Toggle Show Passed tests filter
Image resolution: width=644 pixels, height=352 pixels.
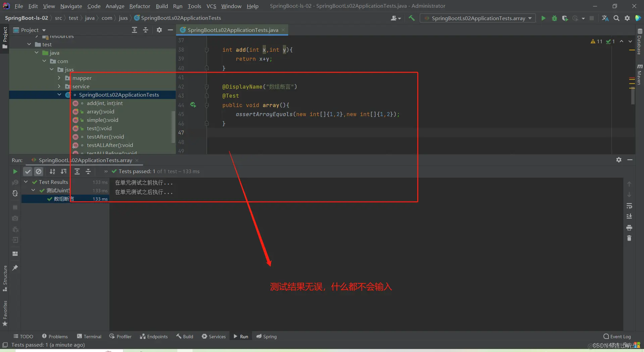click(x=28, y=171)
